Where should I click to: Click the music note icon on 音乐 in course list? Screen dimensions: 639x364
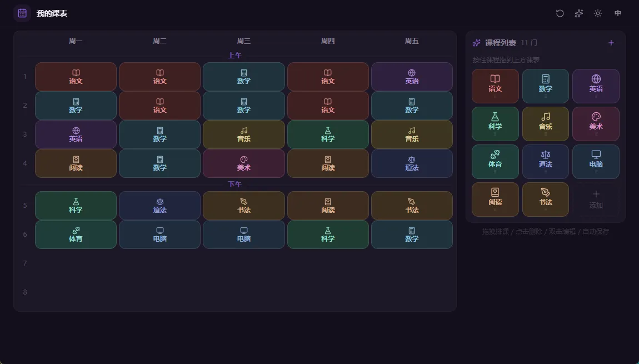pyautogui.click(x=545, y=117)
